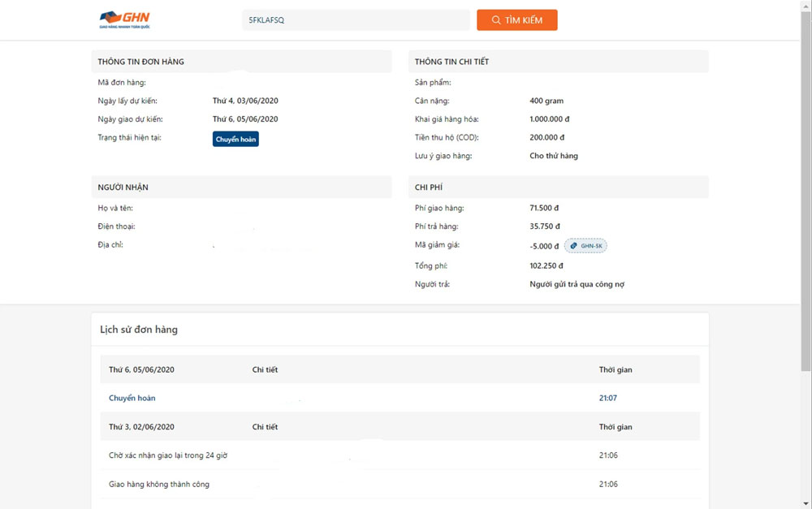This screenshot has height=509, width=812.
Task: Focus the tracking code field containing 5FKLAFSQ
Action: tap(356, 20)
